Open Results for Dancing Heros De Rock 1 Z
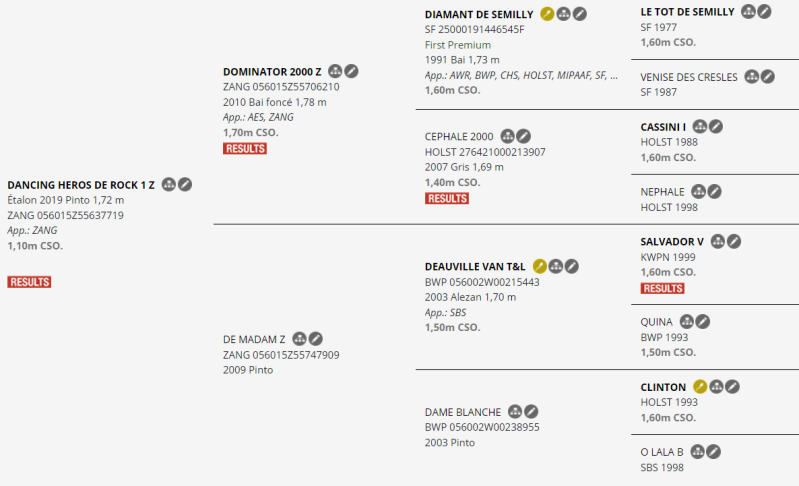Screen dimensions: 799x486 pyautogui.click(x=29, y=282)
